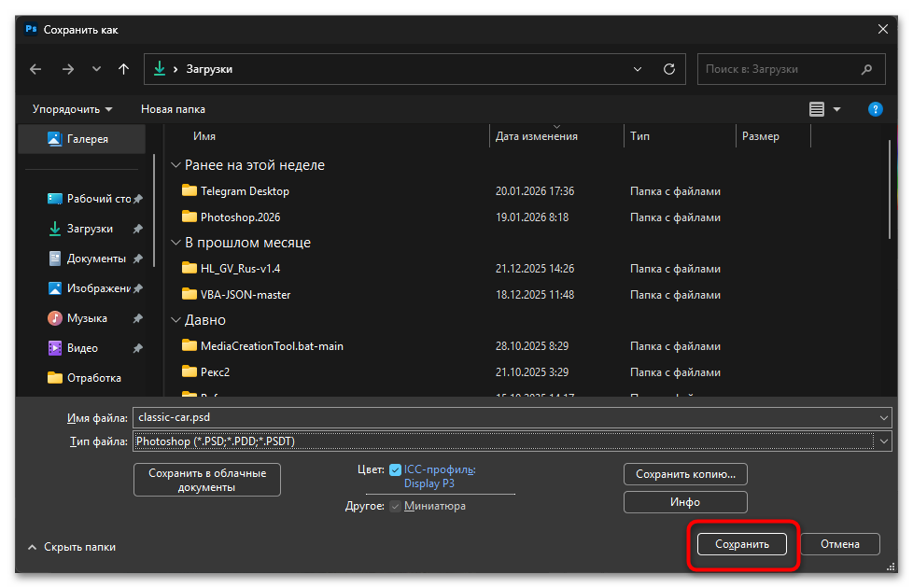Open the Упорядочить menu
Screen dimensions: 913x588
click(72, 109)
